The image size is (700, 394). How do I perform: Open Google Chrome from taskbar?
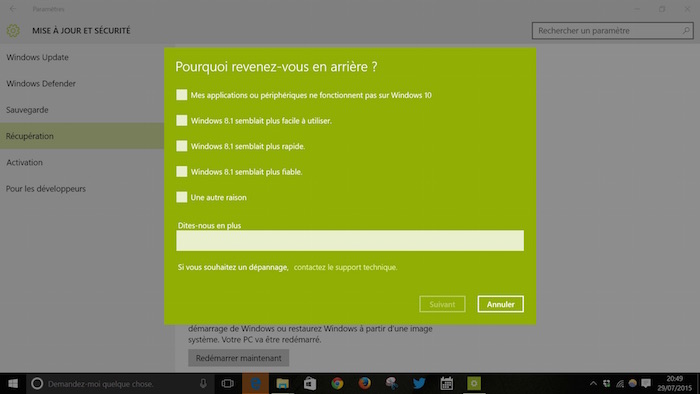pos(337,384)
